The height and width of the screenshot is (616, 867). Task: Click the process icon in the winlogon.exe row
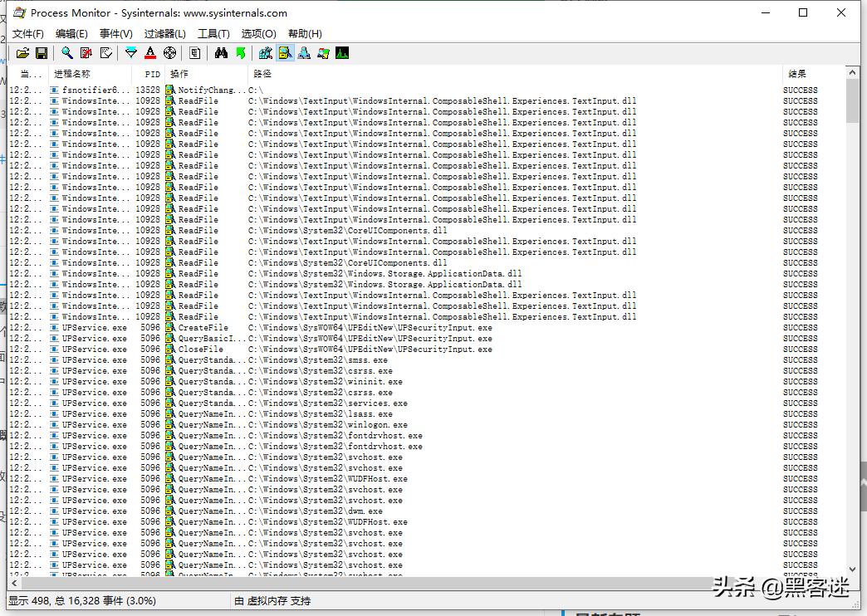[x=54, y=425]
